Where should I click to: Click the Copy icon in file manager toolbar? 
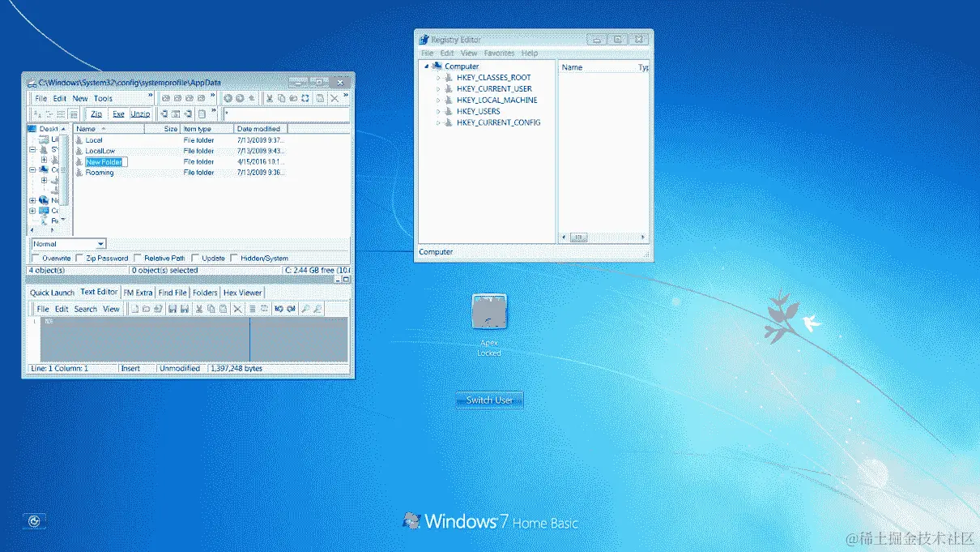tap(282, 98)
